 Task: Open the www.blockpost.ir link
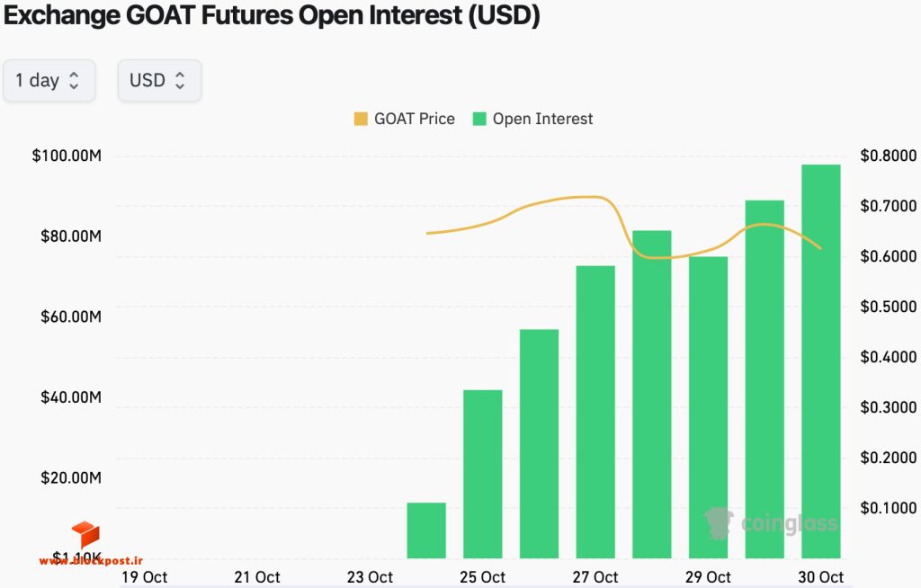coord(91,561)
